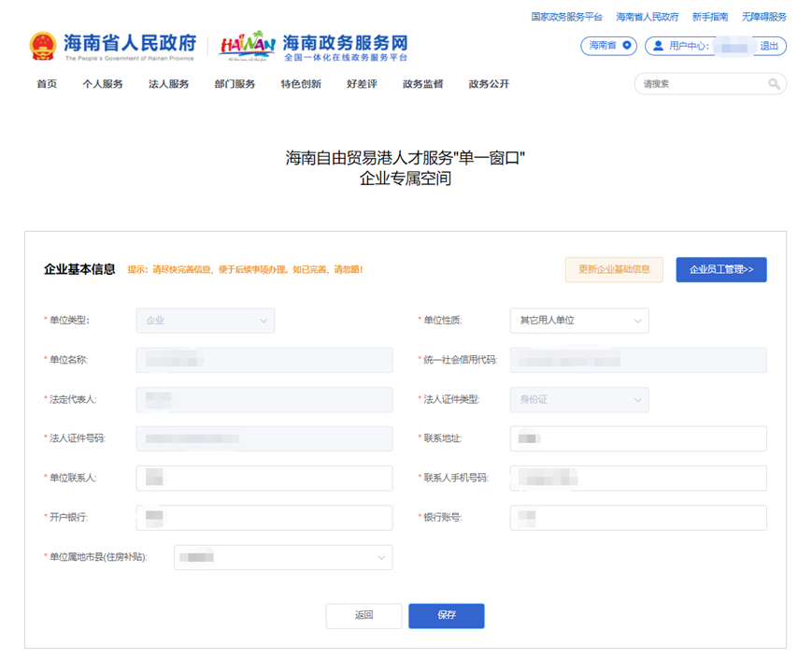
Task: Click the 联系地址 input field
Action: click(638, 438)
